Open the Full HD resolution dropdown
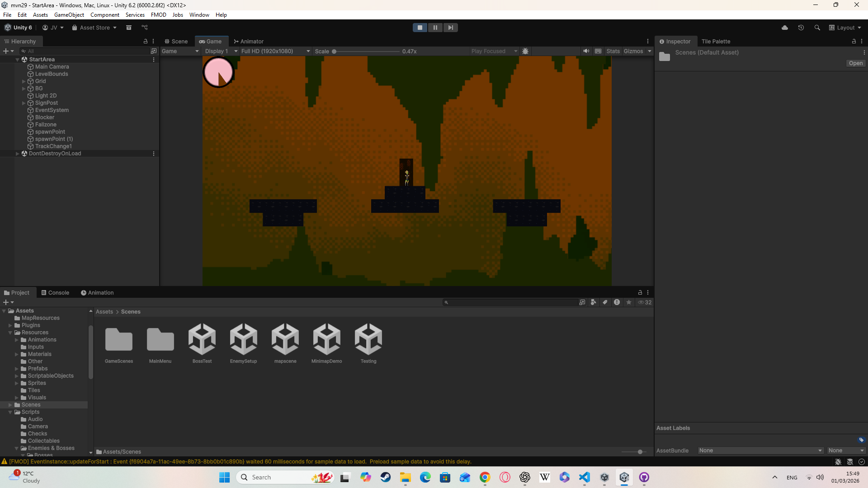 pyautogui.click(x=275, y=51)
